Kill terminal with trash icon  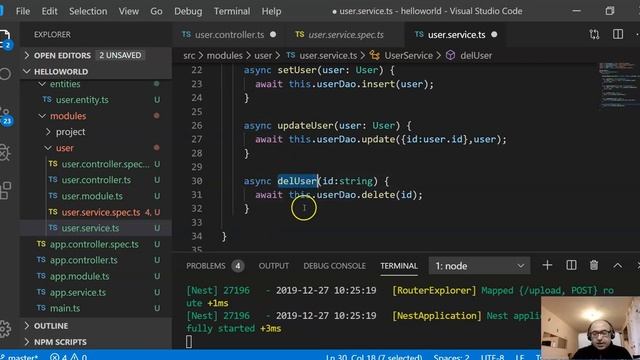coord(594,265)
